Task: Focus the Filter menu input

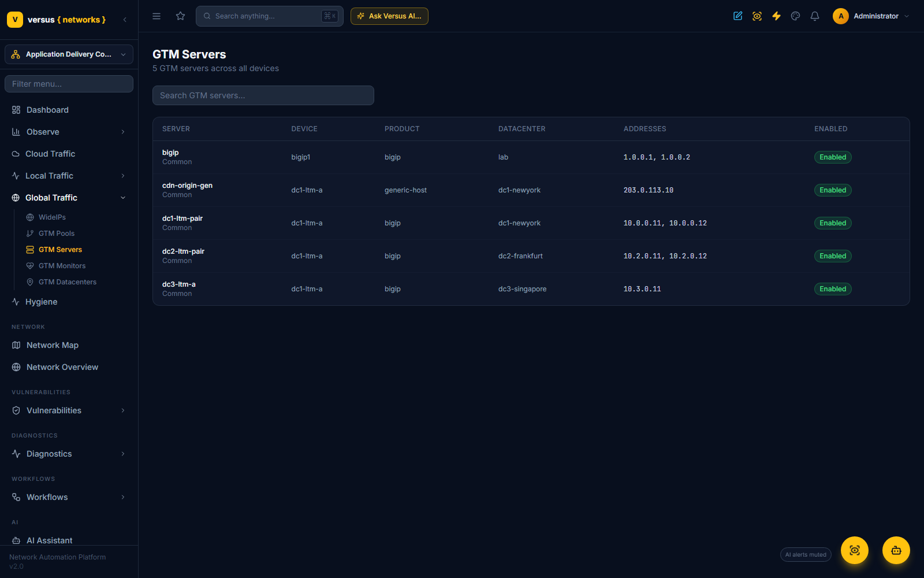Action: pos(69,84)
